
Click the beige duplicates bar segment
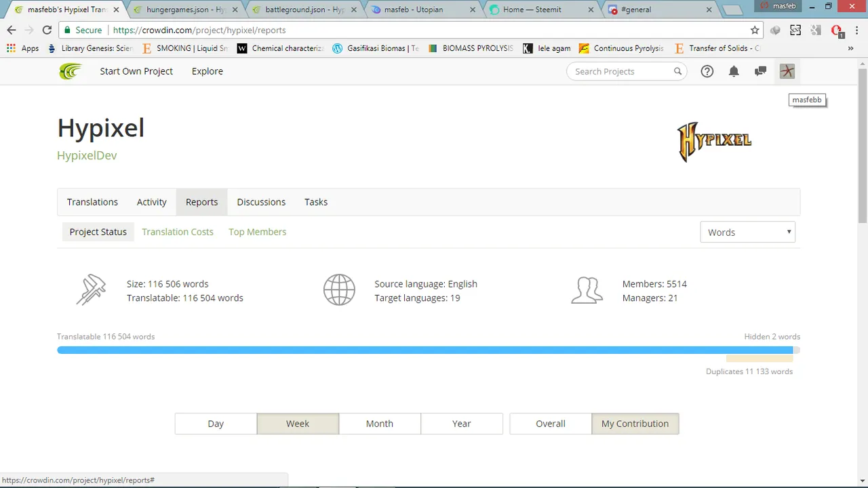coord(759,359)
